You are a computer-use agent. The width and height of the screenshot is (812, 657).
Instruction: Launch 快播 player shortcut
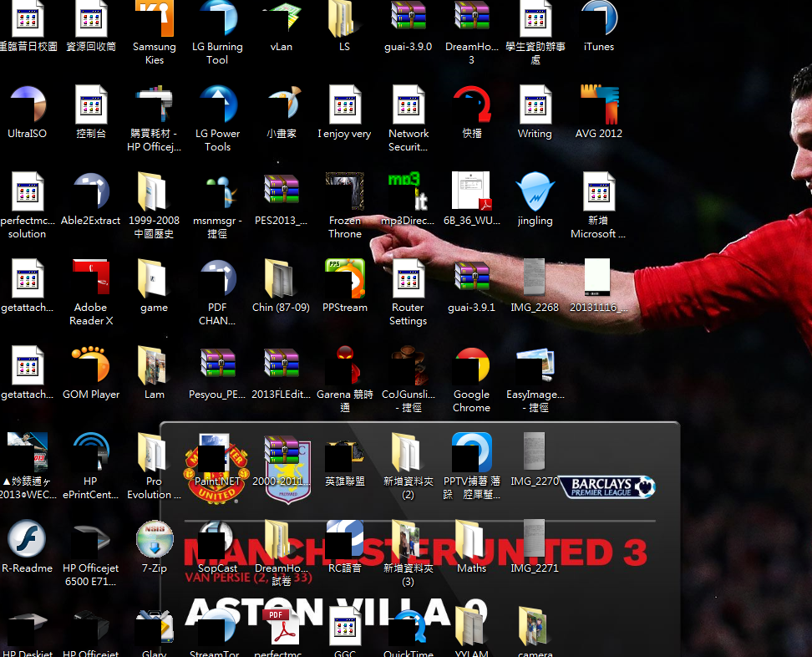point(471,104)
